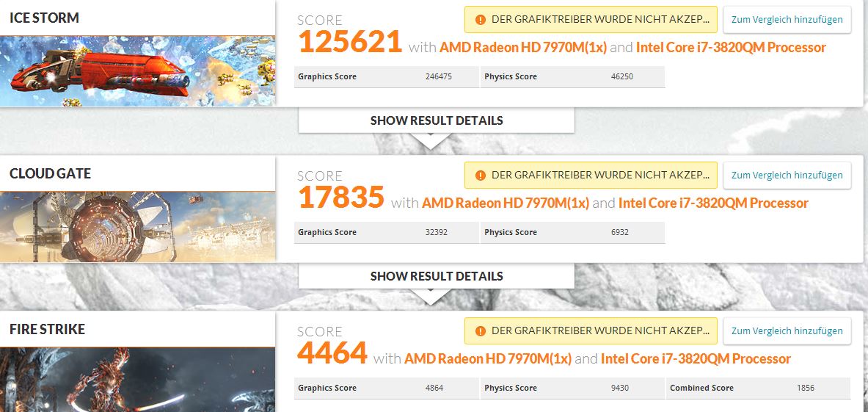Expand Show Result Details under Ice Storm
This screenshot has height=412, width=868.
click(437, 120)
